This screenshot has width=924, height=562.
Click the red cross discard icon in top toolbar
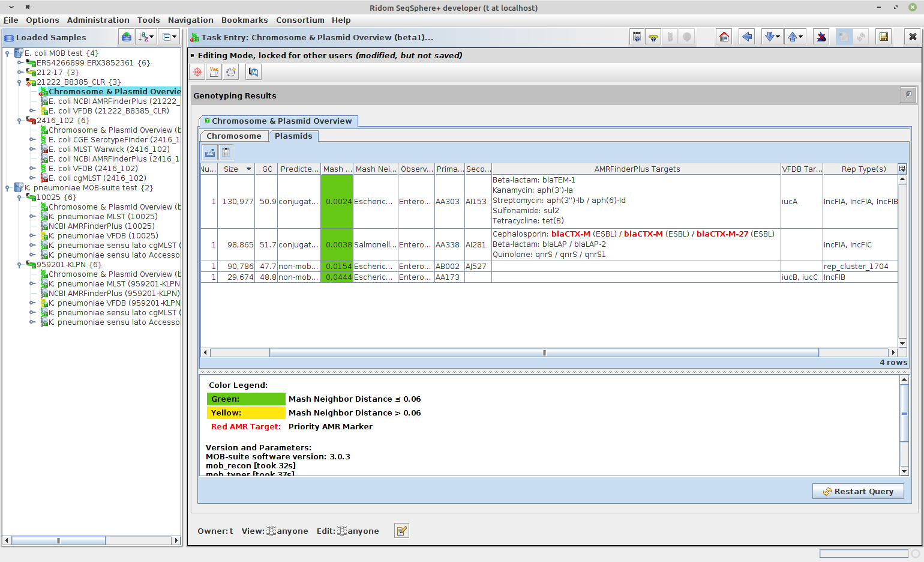point(821,37)
